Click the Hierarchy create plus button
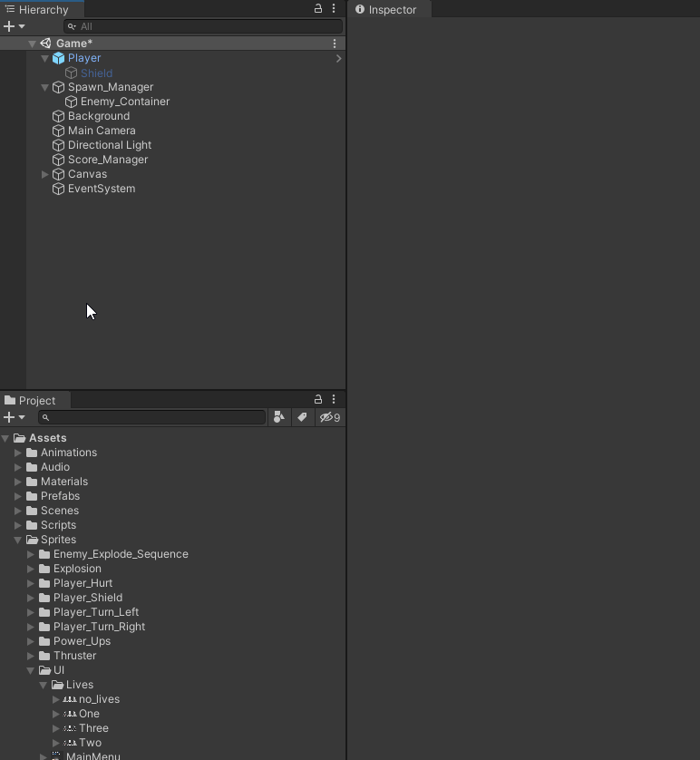 9,26
